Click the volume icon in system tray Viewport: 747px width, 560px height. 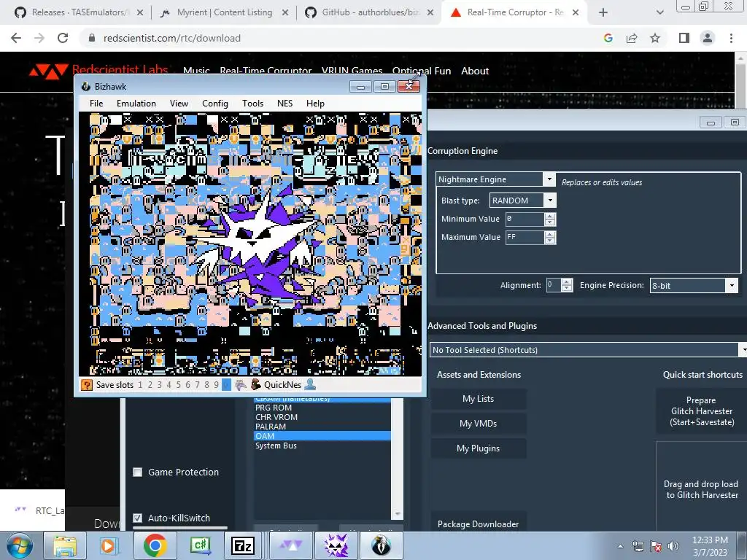[673, 546]
